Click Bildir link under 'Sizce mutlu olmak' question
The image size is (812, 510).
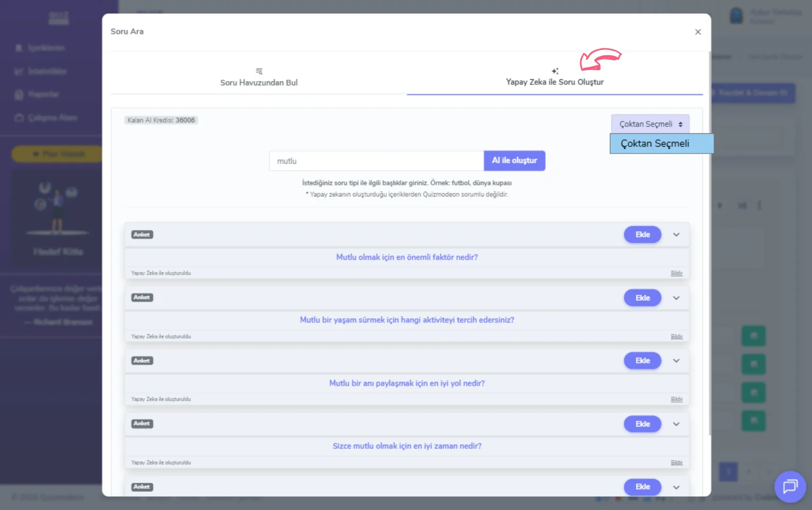point(676,463)
